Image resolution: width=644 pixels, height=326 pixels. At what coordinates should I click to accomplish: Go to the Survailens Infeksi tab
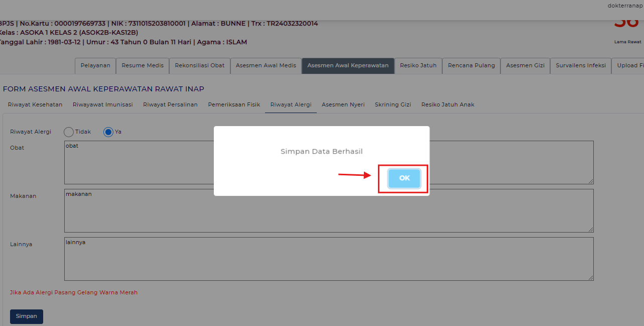[581, 66]
